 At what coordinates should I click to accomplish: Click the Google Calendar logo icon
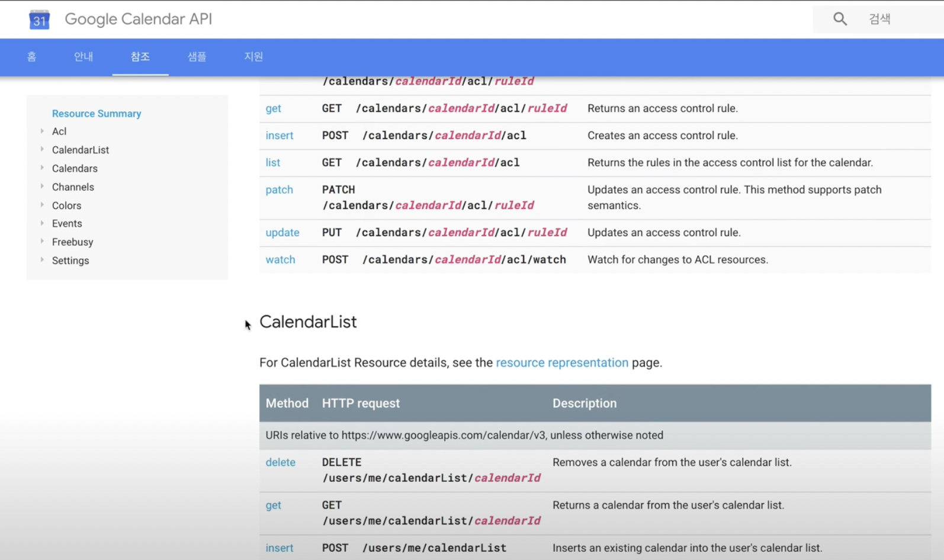pyautogui.click(x=39, y=20)
